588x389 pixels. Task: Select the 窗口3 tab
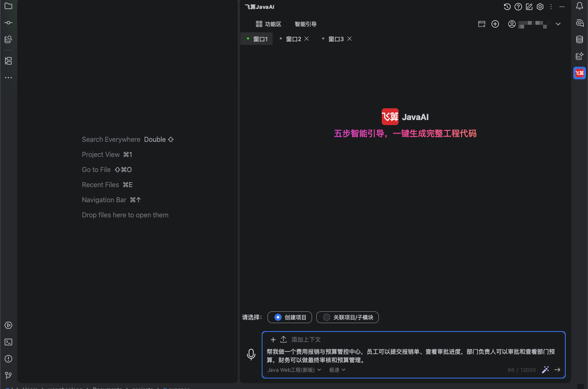(x=336, y=39)
